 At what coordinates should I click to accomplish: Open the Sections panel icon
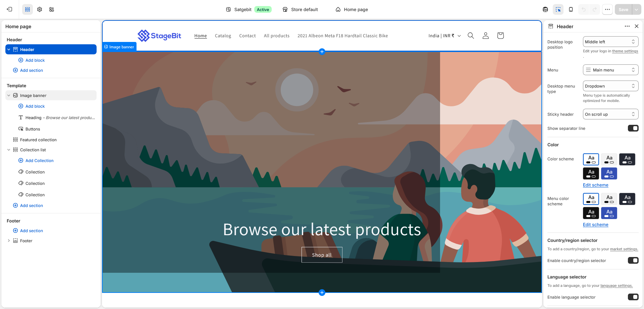28,9
